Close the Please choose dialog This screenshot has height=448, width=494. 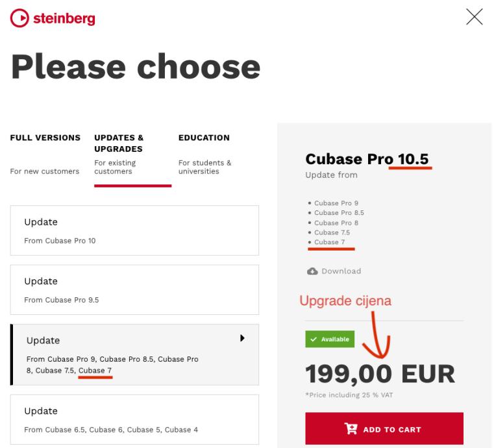click(475, 18)
